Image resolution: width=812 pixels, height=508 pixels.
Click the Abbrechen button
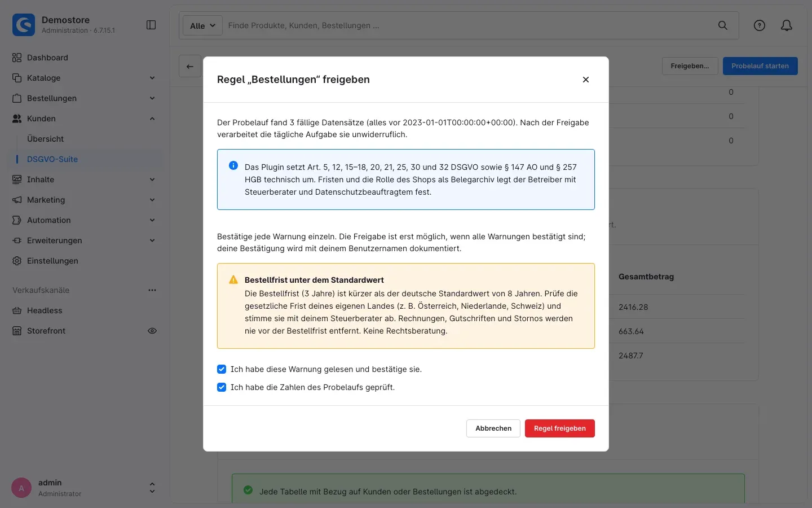pyautogui.click(x=493, y=428)
